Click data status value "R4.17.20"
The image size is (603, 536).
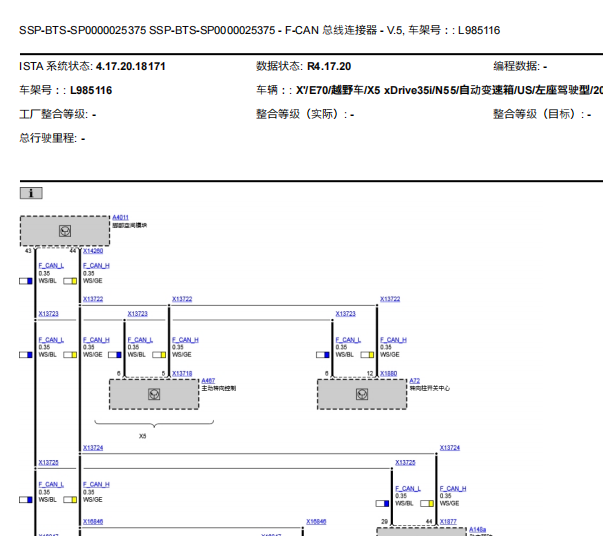tap(329, 67)
